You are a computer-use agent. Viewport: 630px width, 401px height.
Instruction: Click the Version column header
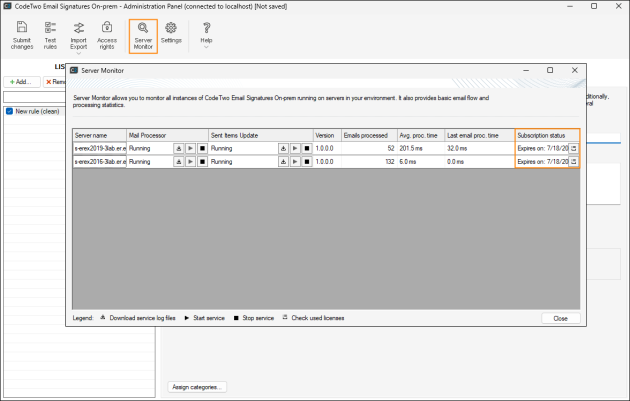tap(327, 135)
